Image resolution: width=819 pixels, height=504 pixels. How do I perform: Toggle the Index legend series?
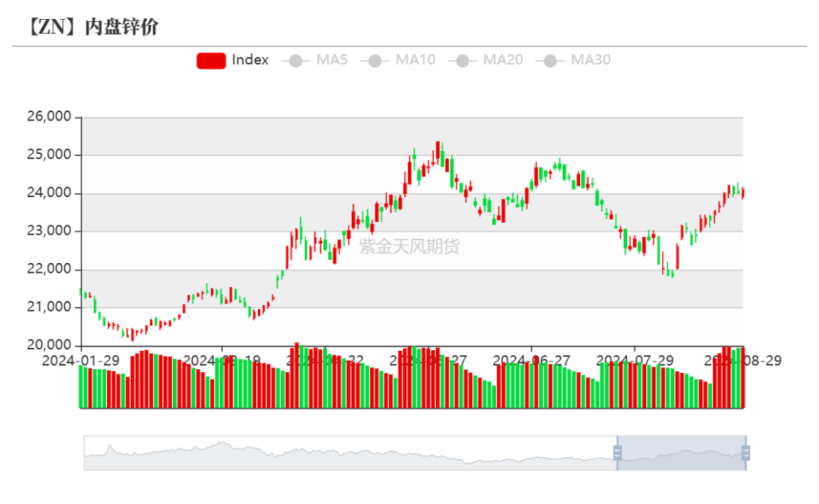coord(233,60)
